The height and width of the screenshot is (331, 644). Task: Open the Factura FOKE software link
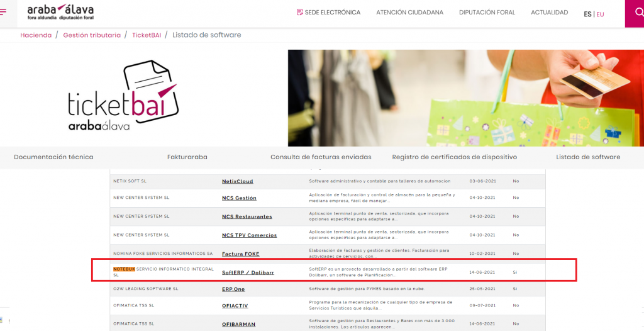click(241, 254)
